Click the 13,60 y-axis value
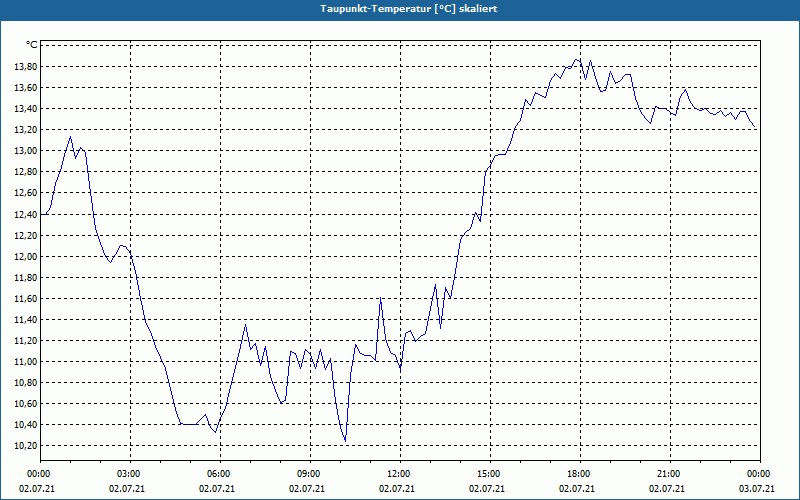Viewport: 800px width, 500px height. (25, 87)
